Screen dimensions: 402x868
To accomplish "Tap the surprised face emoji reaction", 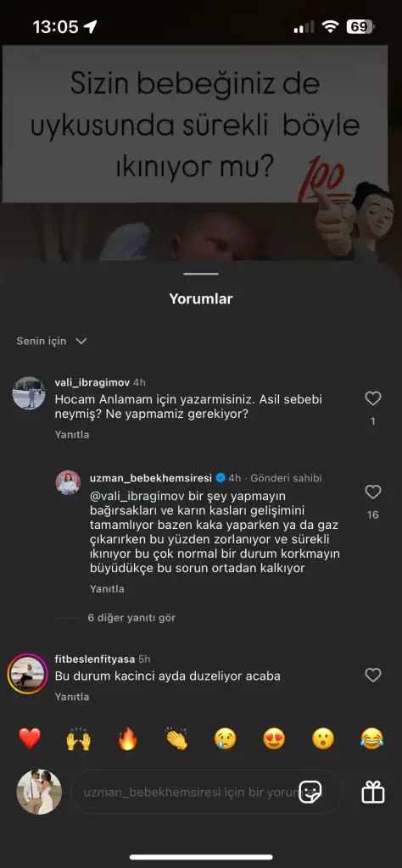I will [323, 738].
